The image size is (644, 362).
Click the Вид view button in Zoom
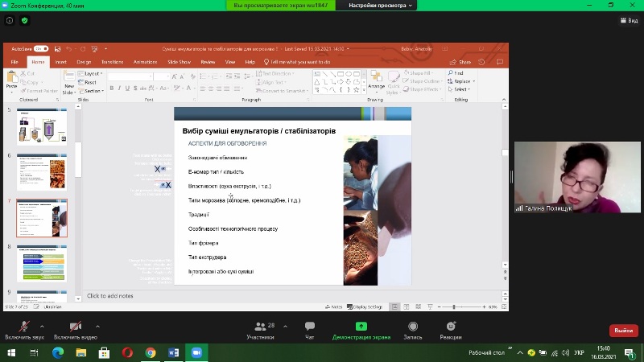pyautogui.click(x=627, y=20)
